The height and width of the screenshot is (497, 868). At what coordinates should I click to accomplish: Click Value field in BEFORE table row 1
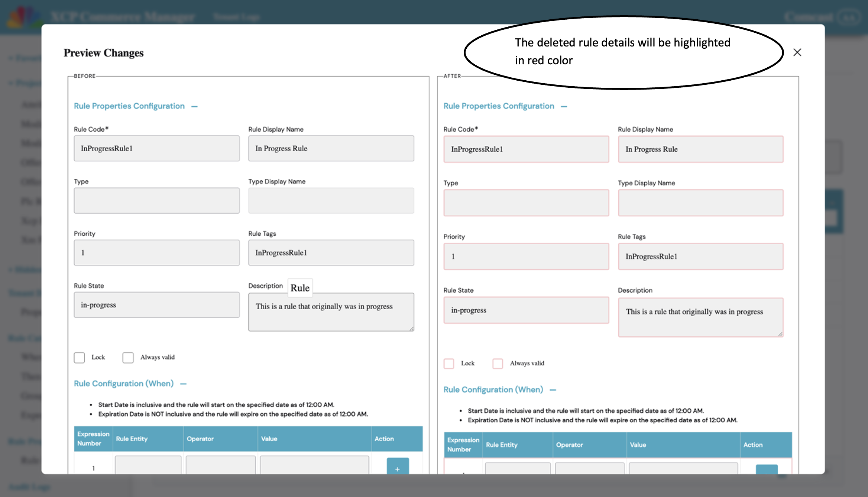(x=315, y=465)
